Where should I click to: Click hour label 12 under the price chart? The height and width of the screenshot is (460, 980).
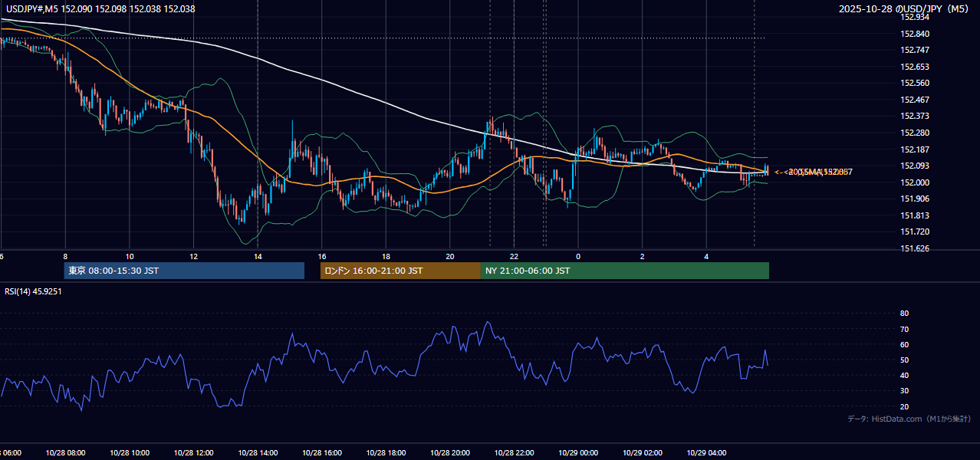tap(194, 256)
